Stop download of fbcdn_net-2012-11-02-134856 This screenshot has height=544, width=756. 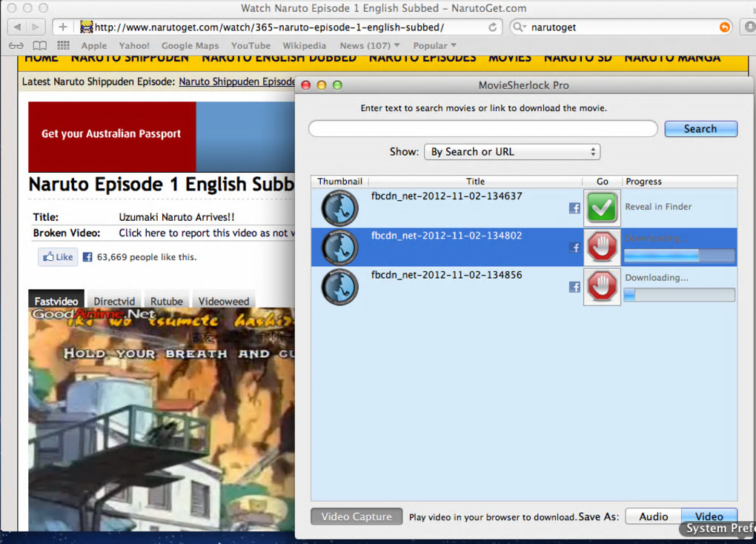click(x=602, y=287)
